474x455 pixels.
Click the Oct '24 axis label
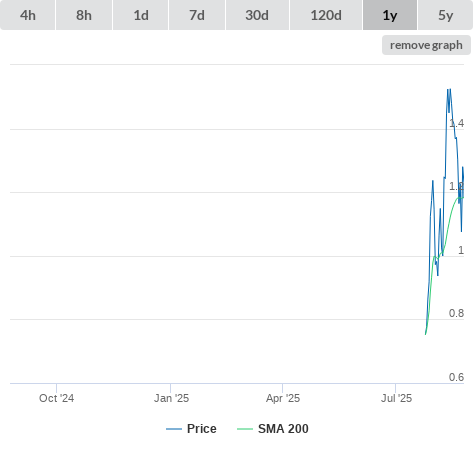pos(56,398)
